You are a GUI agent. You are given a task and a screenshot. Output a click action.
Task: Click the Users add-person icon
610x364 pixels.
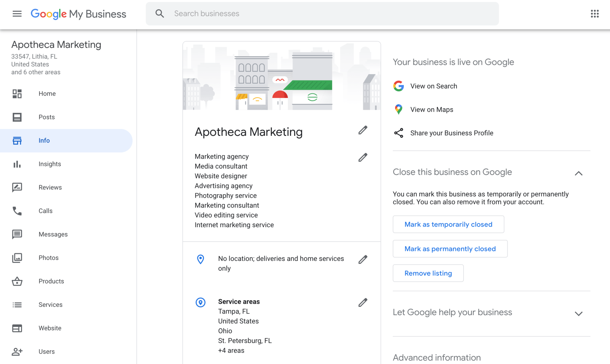tap(17, 352)
